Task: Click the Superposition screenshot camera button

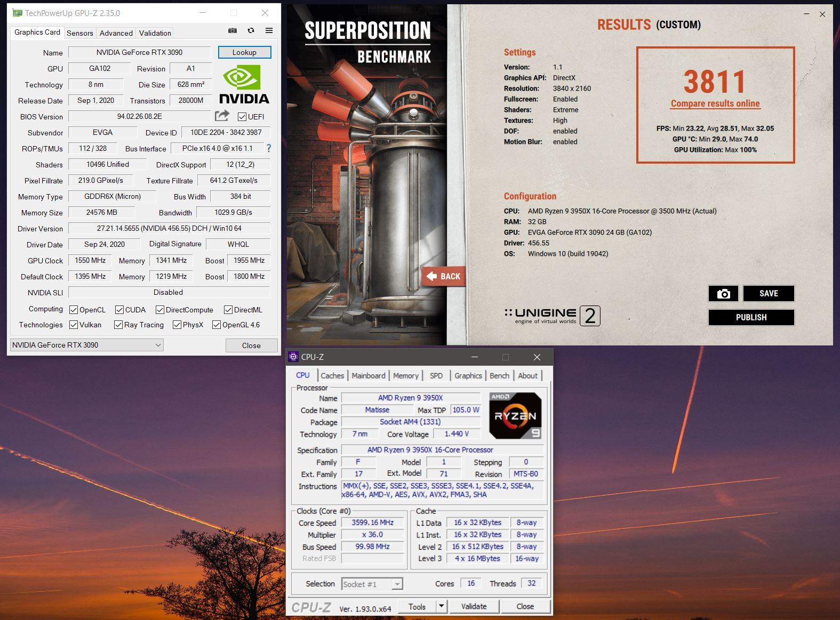Action: tap(723, 294)
